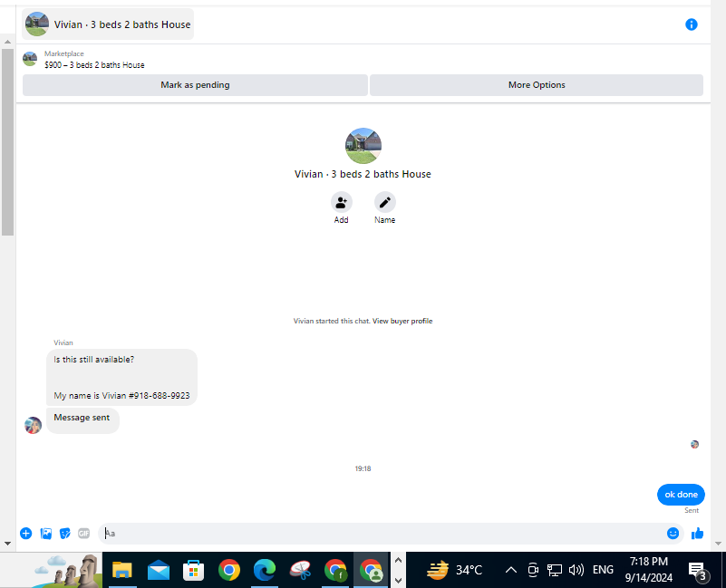The height and width of the screenshot is (588, 726).
Task: Choose a sticker icon
Action: coord(65,534)
